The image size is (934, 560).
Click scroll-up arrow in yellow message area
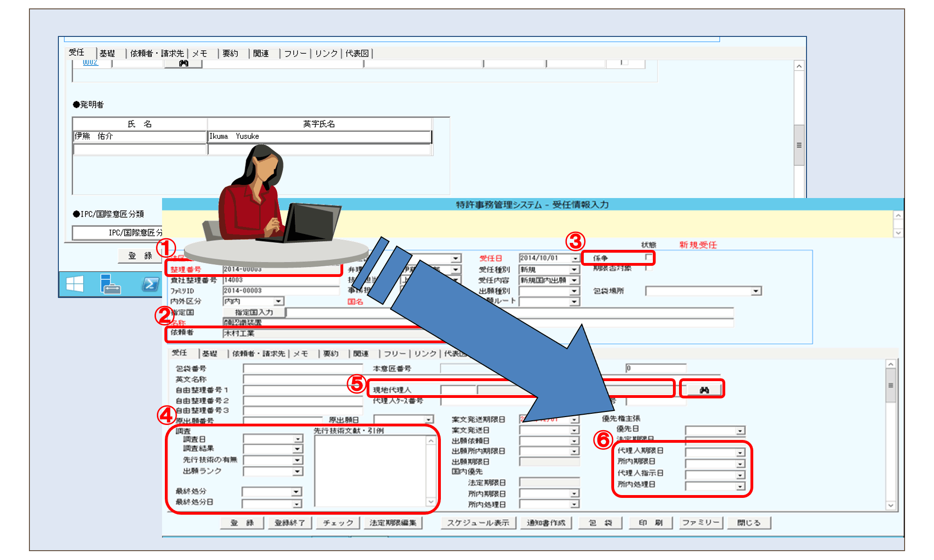click(898, 215)
